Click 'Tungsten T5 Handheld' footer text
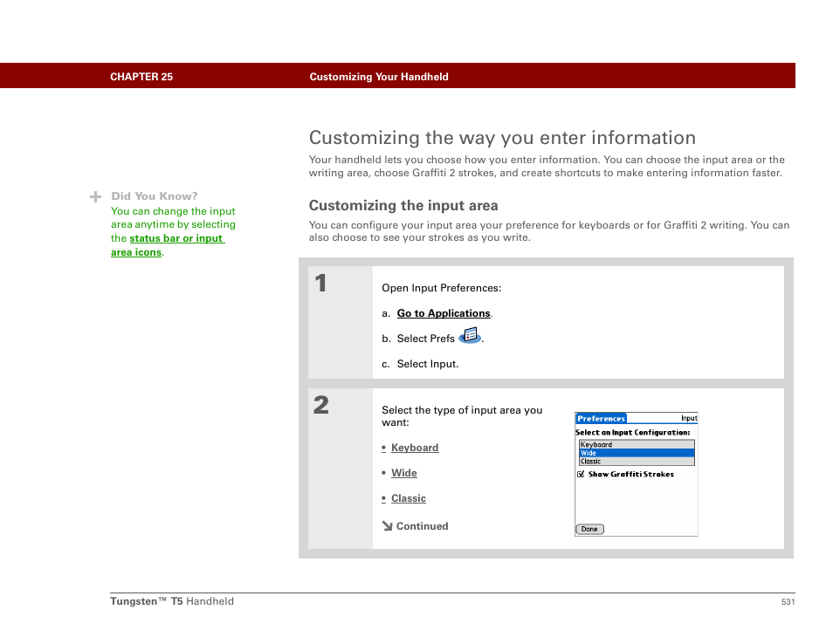 pos(172,601)
